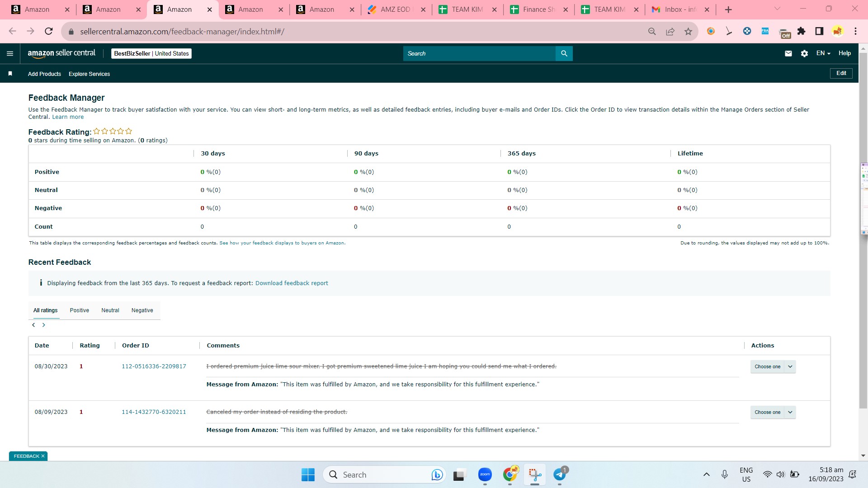Open the Seller Central hamburger menu
The width and height of the screenshot is (868, 488).
coord(10,53)
